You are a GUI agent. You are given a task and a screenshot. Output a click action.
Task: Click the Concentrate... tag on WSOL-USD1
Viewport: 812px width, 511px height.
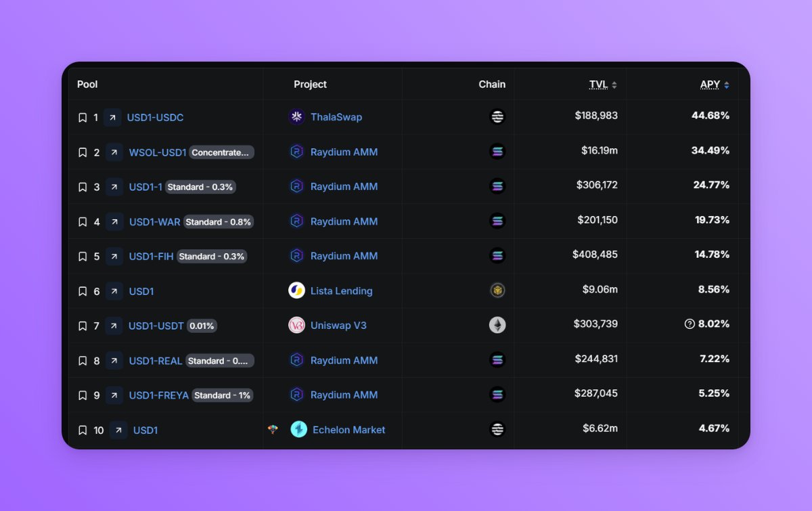[222, 152]
